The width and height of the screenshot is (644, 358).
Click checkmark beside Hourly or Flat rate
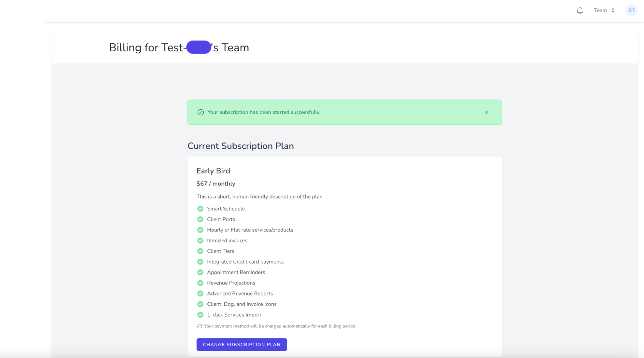pyautogui.click(x=200, y=230)
